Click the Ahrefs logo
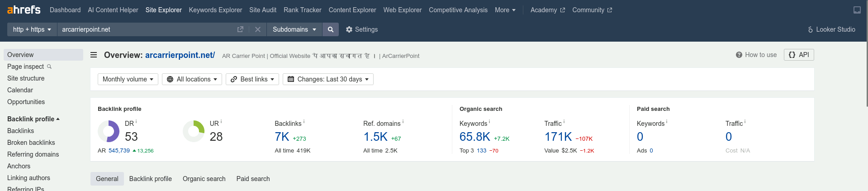868x191 pixels. 24,10
